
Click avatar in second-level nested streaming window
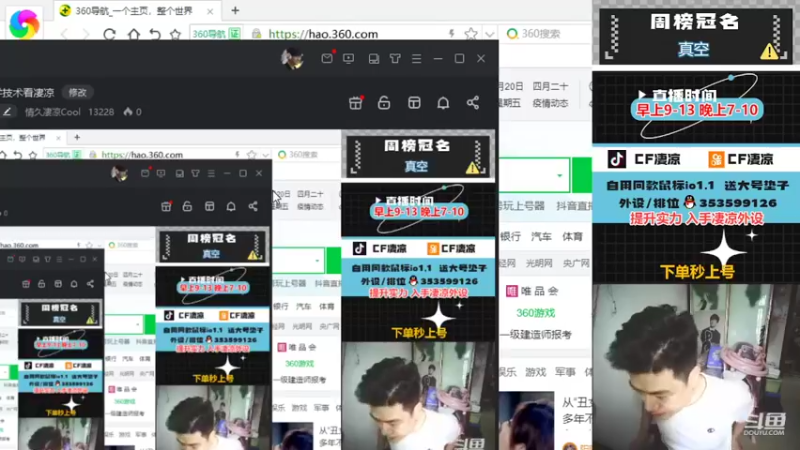120,173
